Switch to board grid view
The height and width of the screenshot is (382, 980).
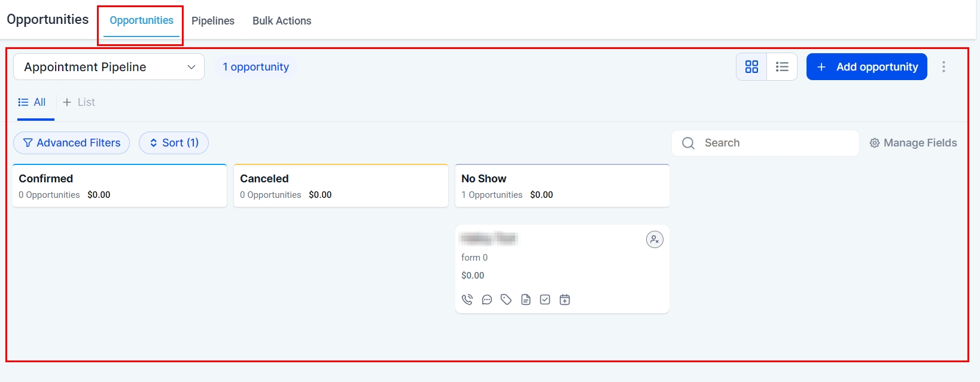[751, 67]
